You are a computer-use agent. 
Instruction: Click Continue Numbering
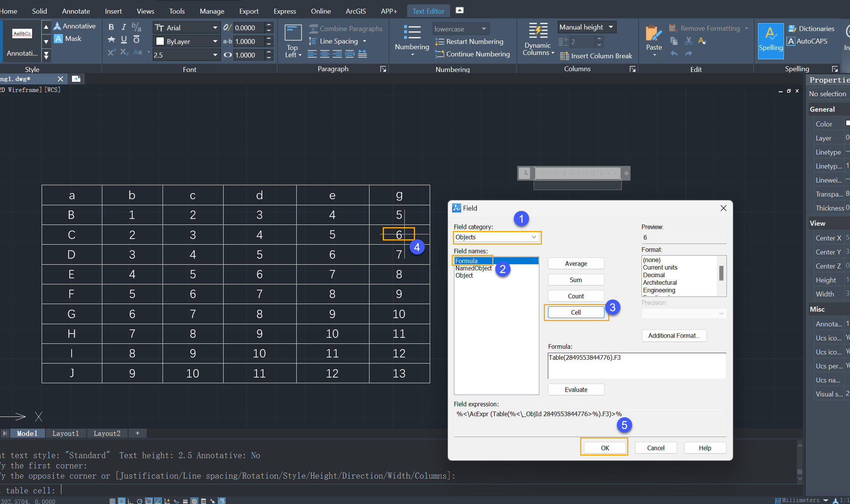pyautogui.click(x=473, y=54)
